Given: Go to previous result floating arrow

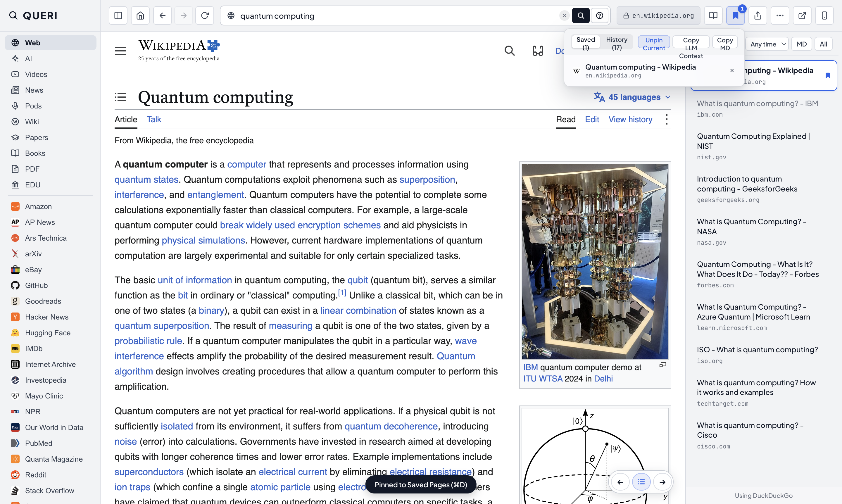Looking at the screenshot, I should pyautogui.click(x=620, y=482).
